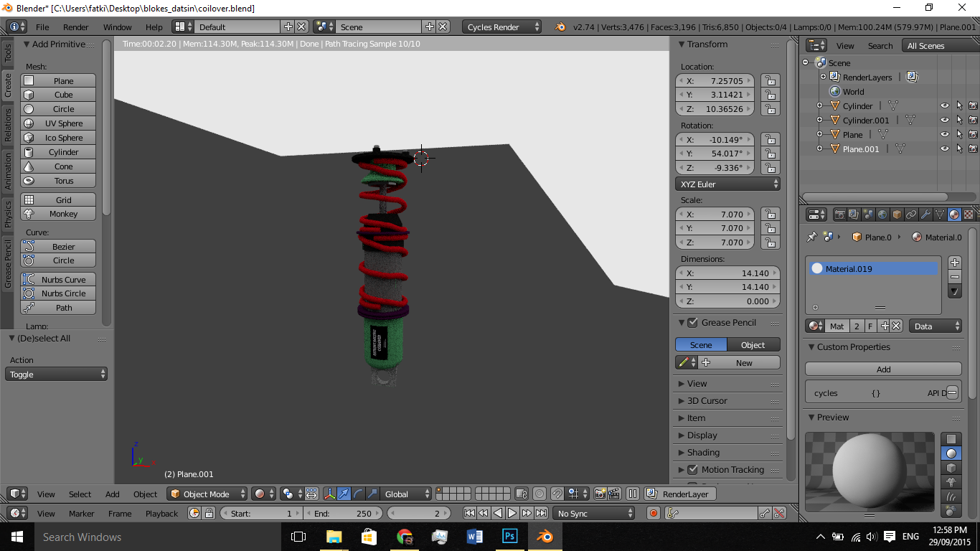Open the Texture properties tab (checker icon)
The image size is (980, 551).
[x=969, y=215]
